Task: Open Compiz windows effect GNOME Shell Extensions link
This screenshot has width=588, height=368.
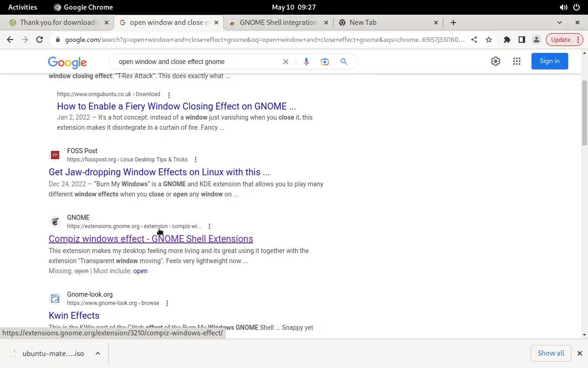Action: [x=151, y=239]
